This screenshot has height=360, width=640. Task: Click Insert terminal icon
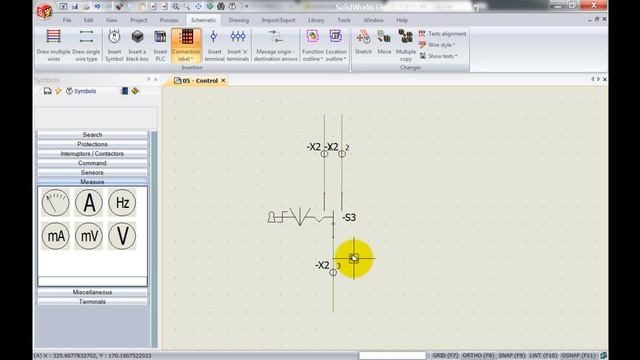214,45
